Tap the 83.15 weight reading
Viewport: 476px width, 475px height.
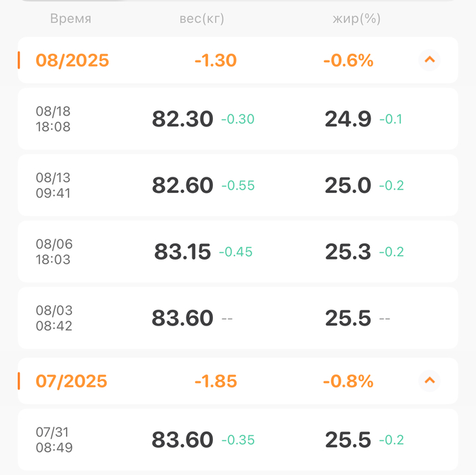click(x=183, y=251)
